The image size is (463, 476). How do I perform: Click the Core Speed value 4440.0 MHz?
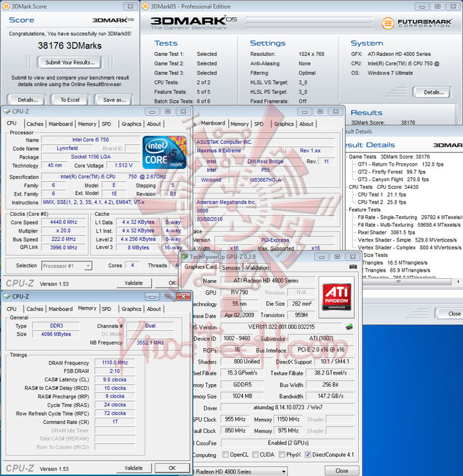point(64,222)
